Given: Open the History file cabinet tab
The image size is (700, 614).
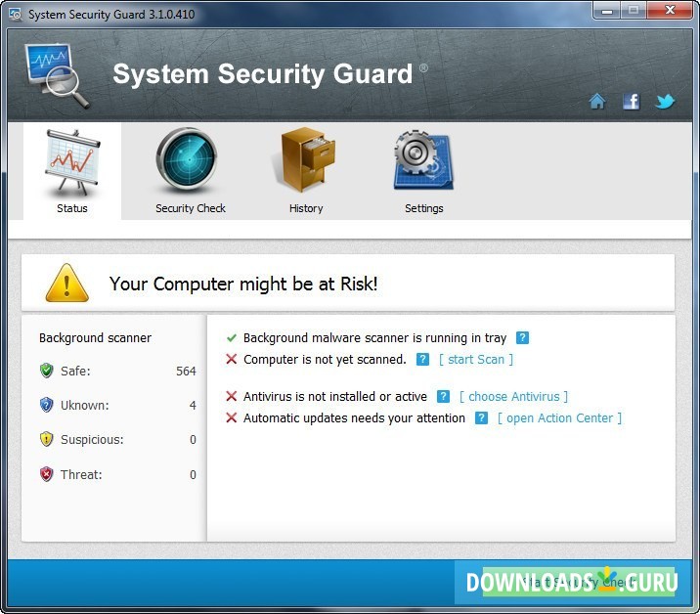Looking at the screenshot, I should point(306,171).
